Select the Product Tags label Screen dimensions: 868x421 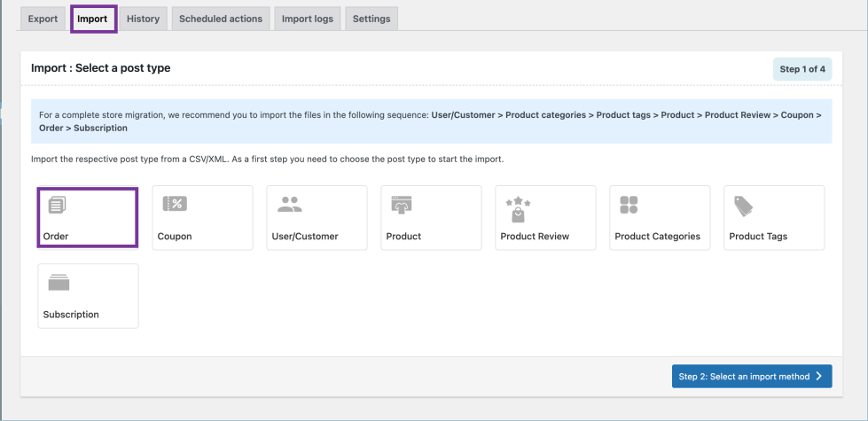[x=758, y=237]
